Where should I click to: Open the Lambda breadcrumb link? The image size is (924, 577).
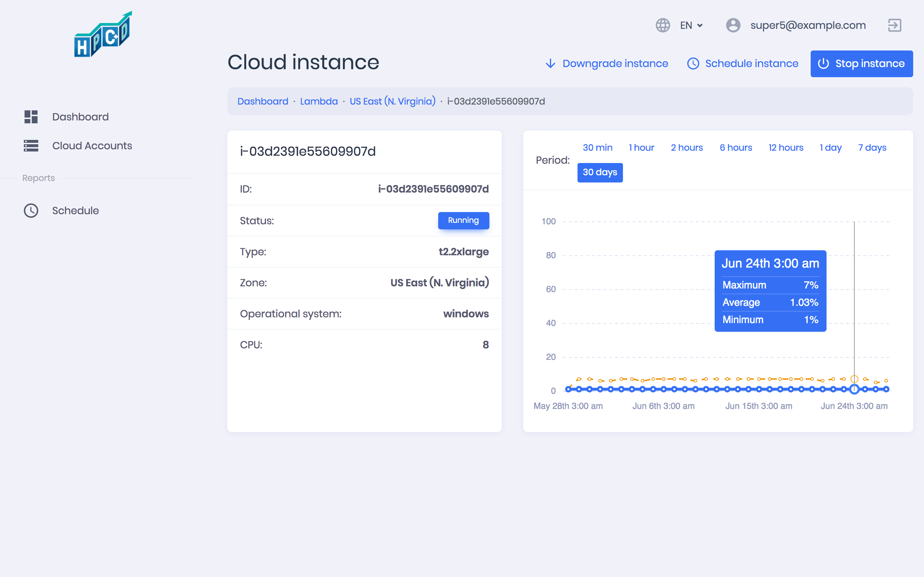pos(319,101)
